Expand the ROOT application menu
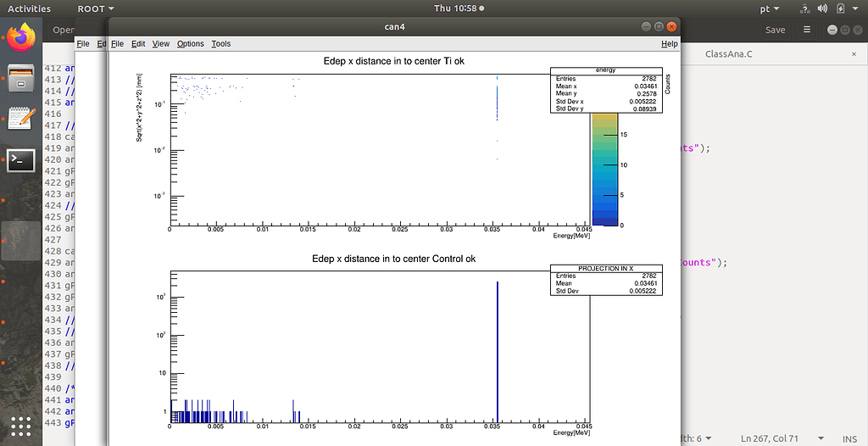 [96, 8]
